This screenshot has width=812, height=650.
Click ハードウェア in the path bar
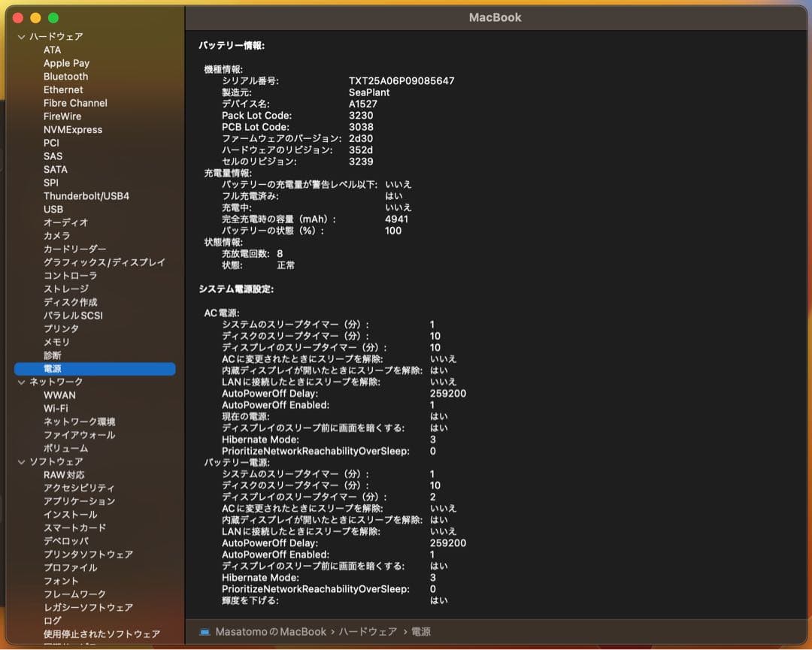pos(368,632)
